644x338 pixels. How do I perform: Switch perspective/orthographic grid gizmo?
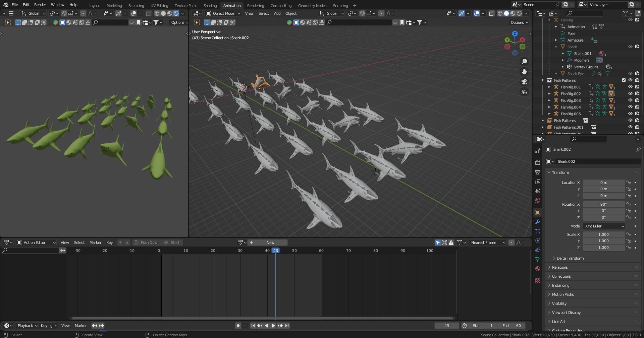(x=524, y=92)
